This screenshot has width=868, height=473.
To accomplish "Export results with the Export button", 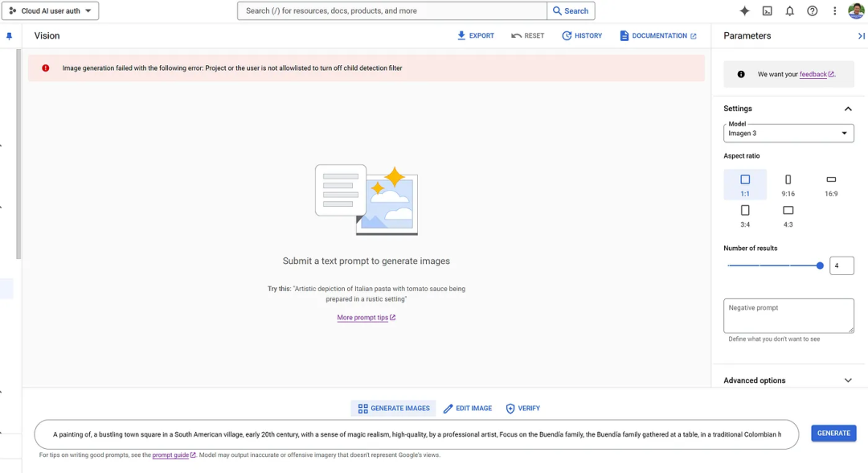I will pyautogui.click(x=476, y=35).
